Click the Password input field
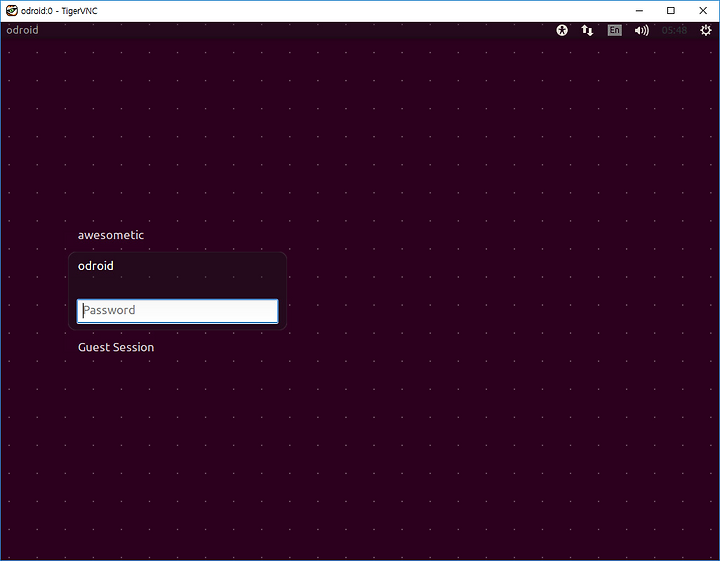This screenshot has width=720, height=561. pyautogui.click(x=178, y=311)
